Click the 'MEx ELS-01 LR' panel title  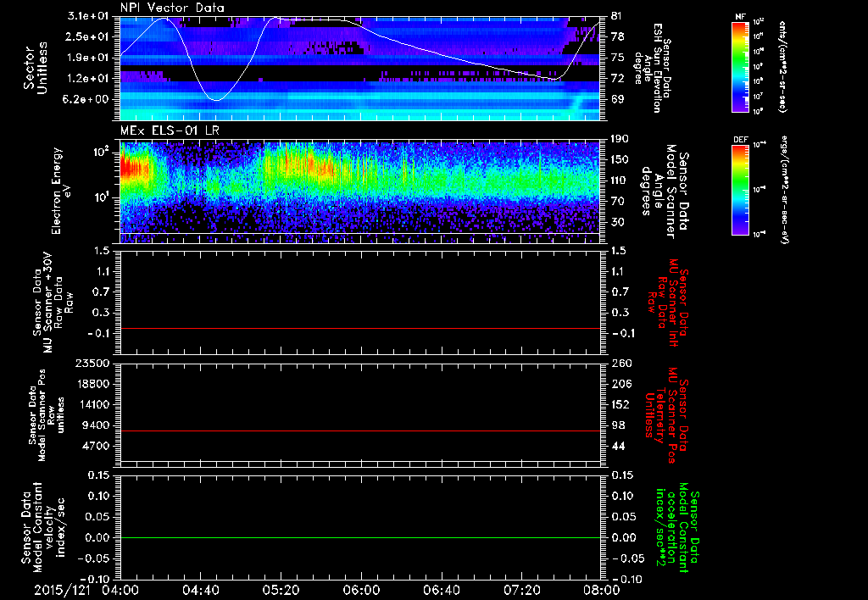pyautogui.click(x=169, y=131)
